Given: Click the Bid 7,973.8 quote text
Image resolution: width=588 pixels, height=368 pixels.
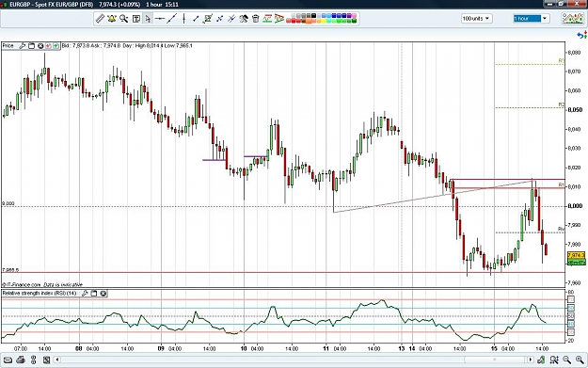Looking at the screenshot, I should tap(75, 46).
